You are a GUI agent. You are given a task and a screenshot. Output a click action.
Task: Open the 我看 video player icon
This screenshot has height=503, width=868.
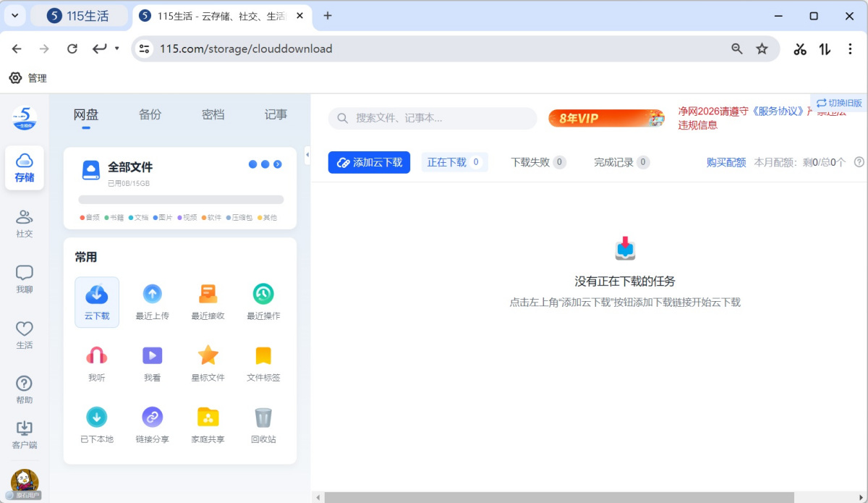(152, 356)
